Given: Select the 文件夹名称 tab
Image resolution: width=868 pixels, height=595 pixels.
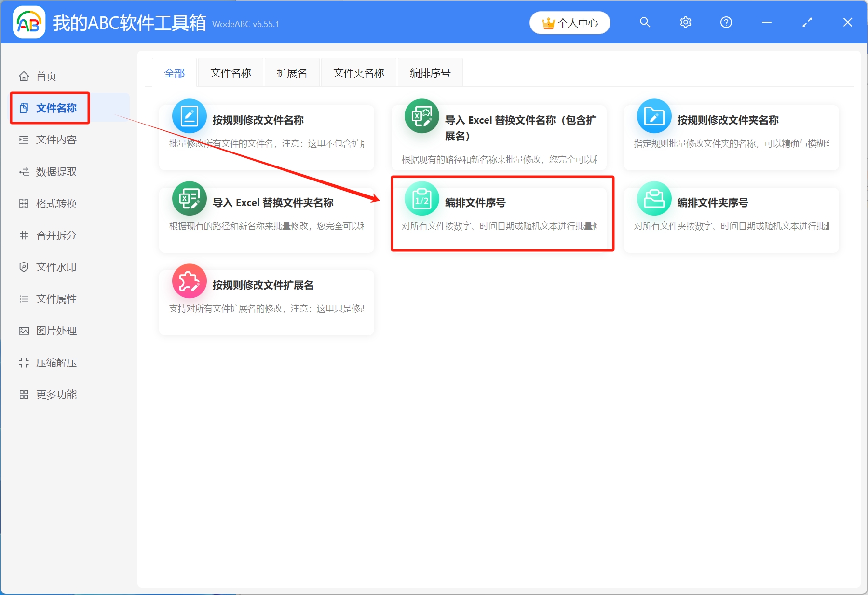Looking at the screenshot, I should (x=358, y=72).
